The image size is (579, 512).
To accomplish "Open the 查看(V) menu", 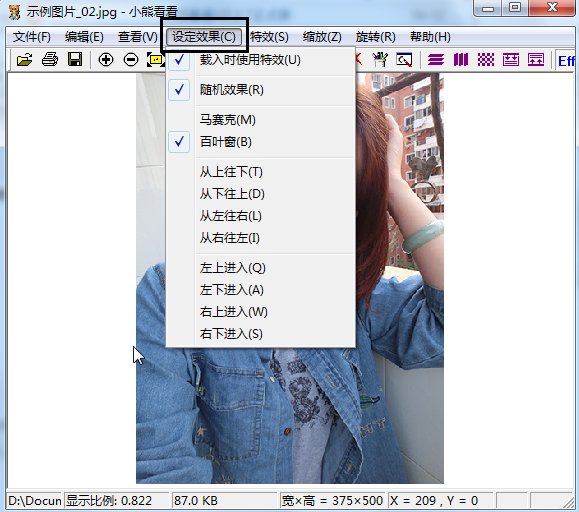I will click(x=138, y=37).
